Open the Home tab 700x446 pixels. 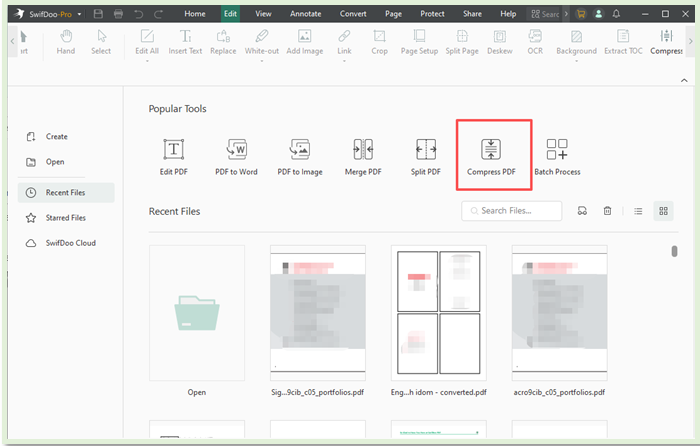tap(195, 14)
